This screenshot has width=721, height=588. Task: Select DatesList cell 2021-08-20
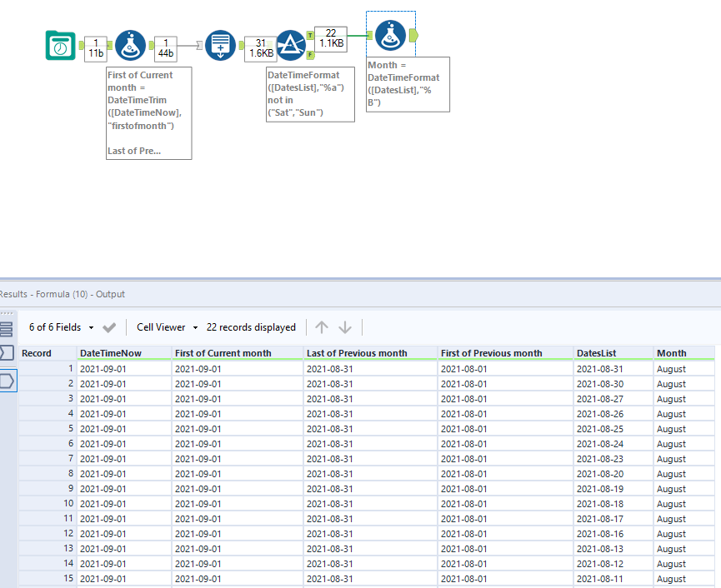coord(613,474)
